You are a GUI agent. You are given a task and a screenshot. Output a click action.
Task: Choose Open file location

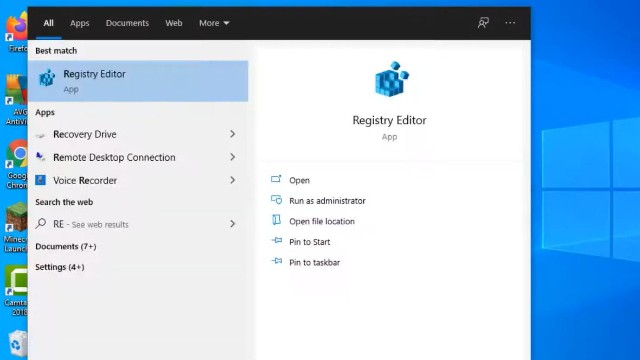pos(322,221)
